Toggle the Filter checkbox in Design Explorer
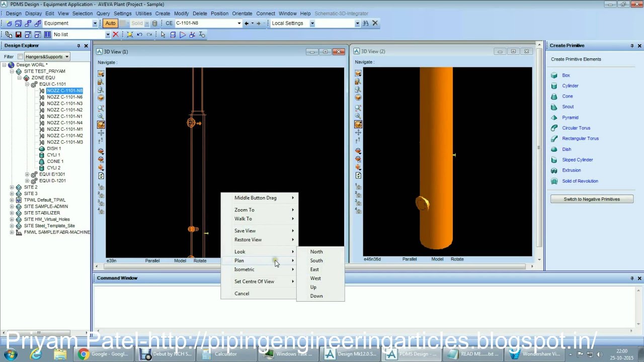This screenshot has width=644, height=362. coord(20,57)
